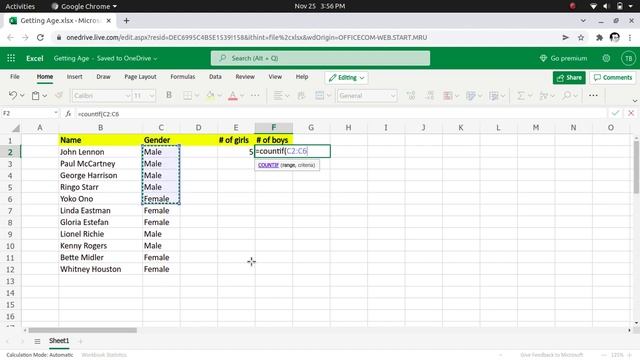This screenshot has height=360, width=640.
Task: Switch to the Data tab
Action: click(215, 77)
